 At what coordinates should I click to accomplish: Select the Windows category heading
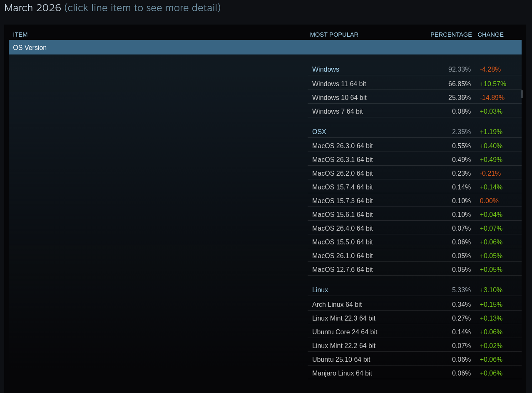326,70
